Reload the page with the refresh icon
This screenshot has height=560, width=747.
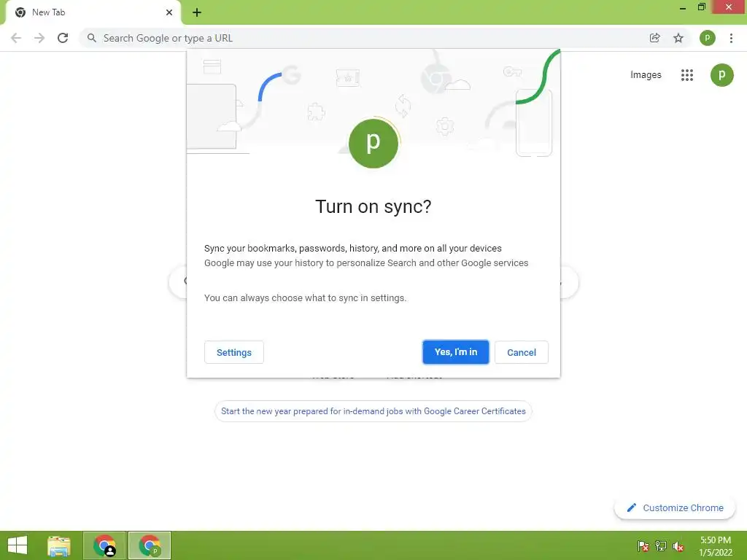click(63, 38)
